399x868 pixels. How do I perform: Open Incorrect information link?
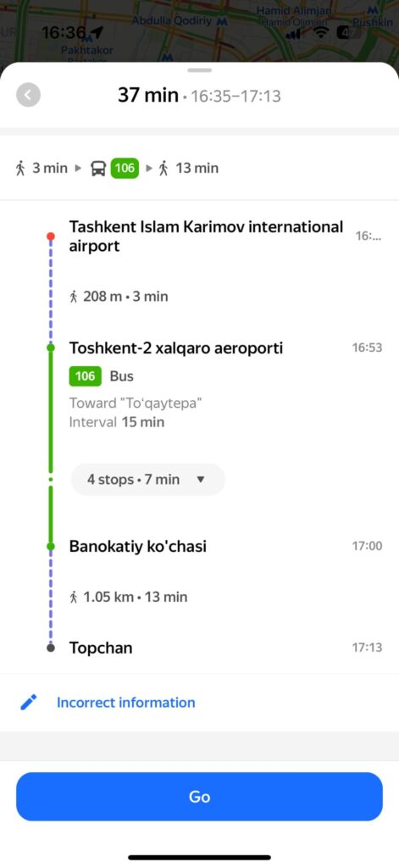pyautogui.click(x=125, y=703)
